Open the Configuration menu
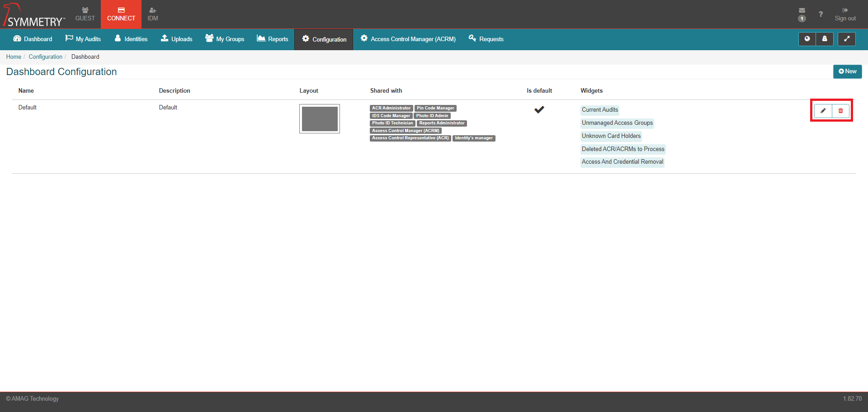 324,39
